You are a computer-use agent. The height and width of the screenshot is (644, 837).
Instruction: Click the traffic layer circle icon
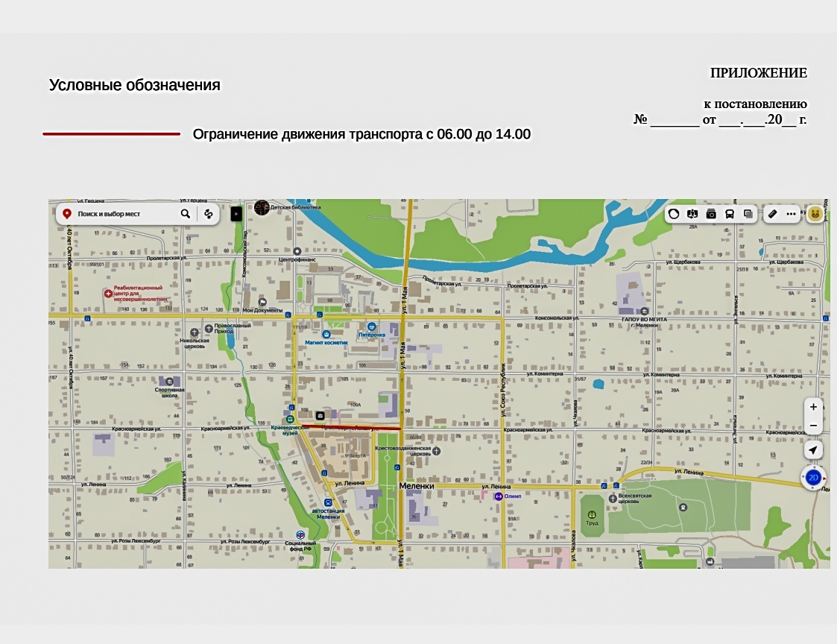tap(674, 214)
